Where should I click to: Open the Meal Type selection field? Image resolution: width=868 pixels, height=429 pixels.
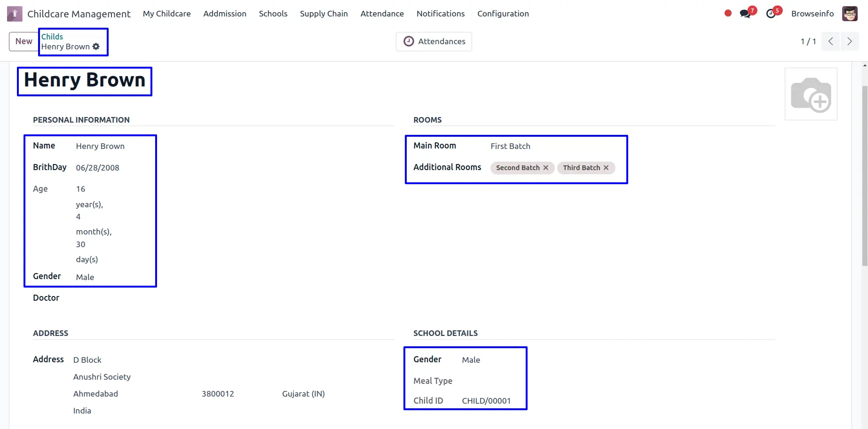(491, 381)
